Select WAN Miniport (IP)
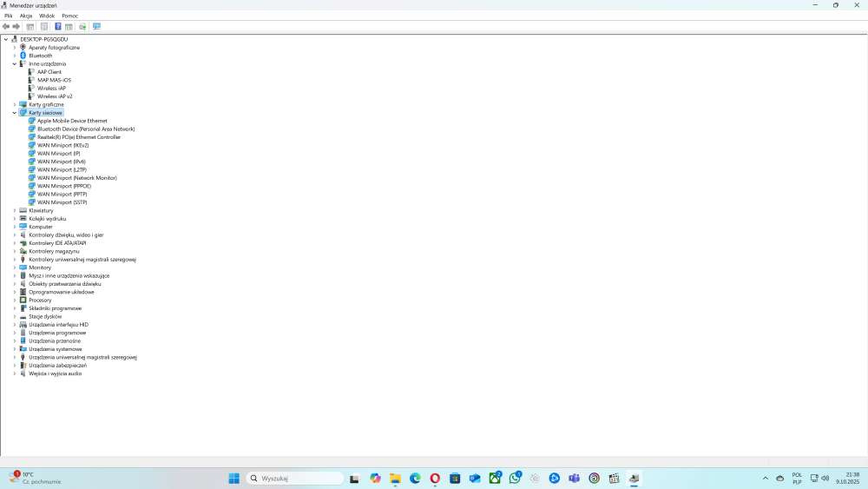Image resolution: width=868 pixels, height=489 pixels. (x=59, y=154)
